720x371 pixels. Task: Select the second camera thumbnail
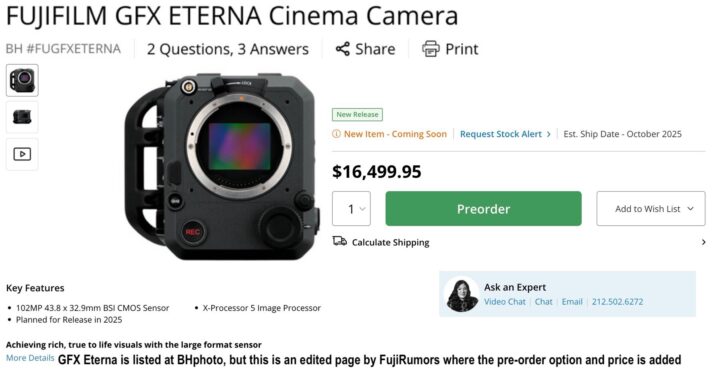pos(22,118)
